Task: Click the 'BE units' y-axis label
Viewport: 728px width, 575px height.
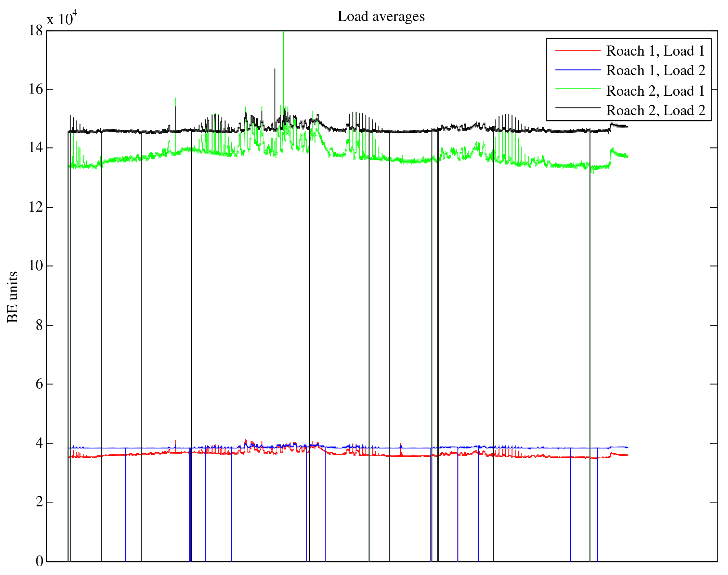Action: [13, 297]
